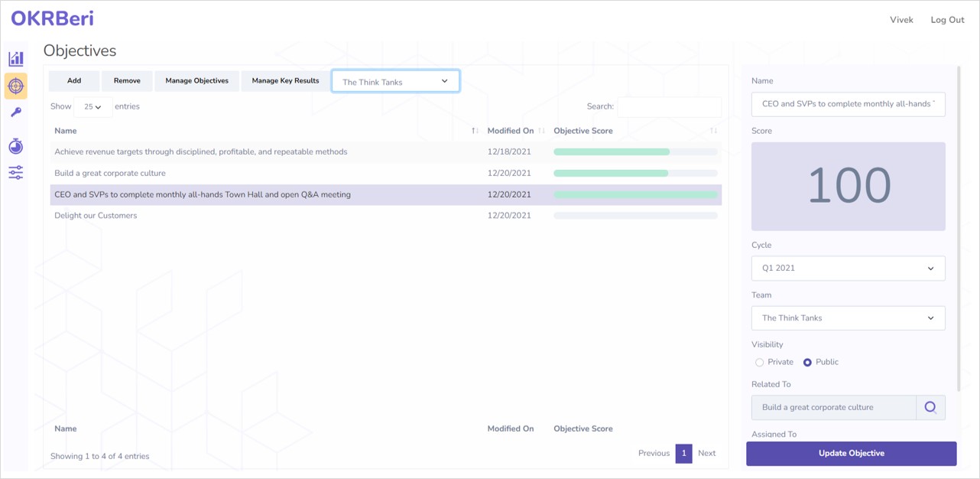Click the full progress bar for CEO and SVPs row

(x=635, y=195)
